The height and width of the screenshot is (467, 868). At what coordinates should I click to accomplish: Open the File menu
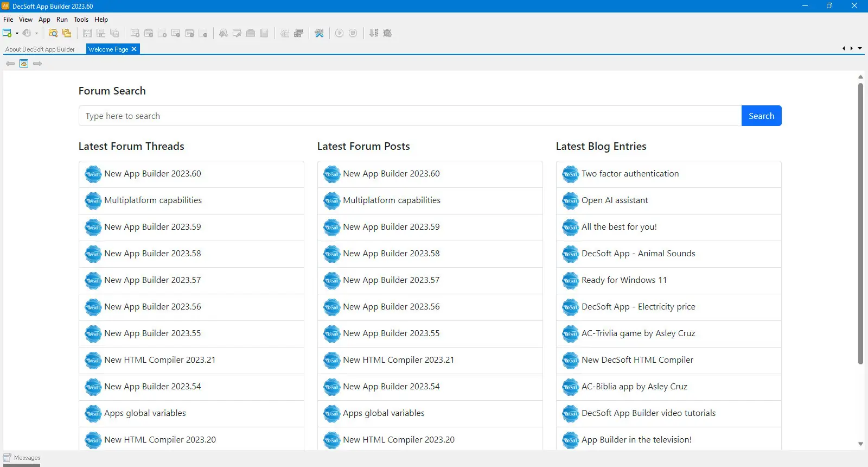click(8, 20)
